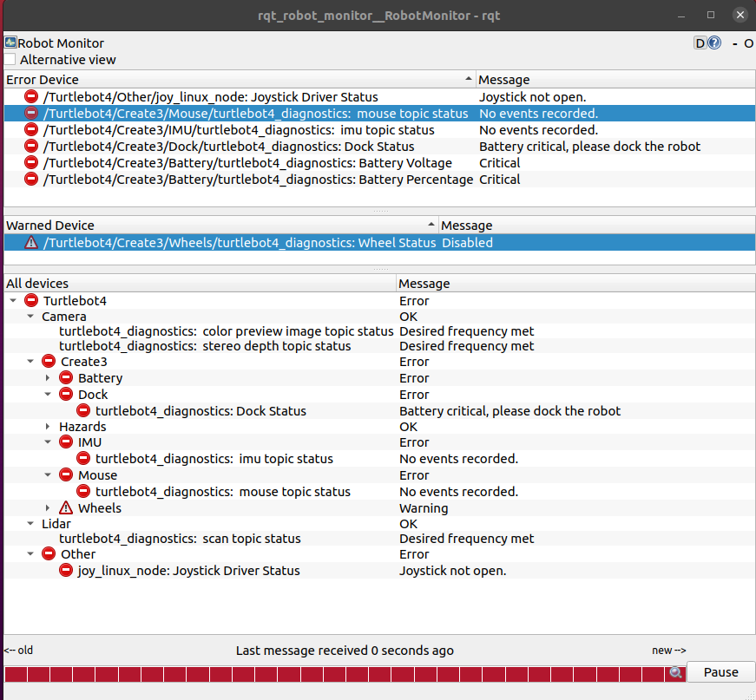
Task: Select 'Joystick not open.' in Error Device table
Action: [532, 97]
